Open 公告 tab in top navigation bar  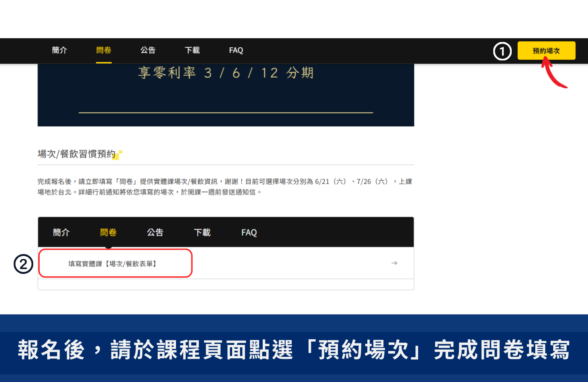148,50
